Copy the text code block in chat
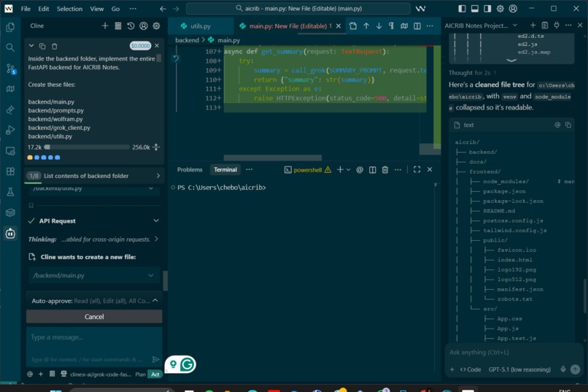The height and width of the screenshot is (392, 588). (568, 125)
